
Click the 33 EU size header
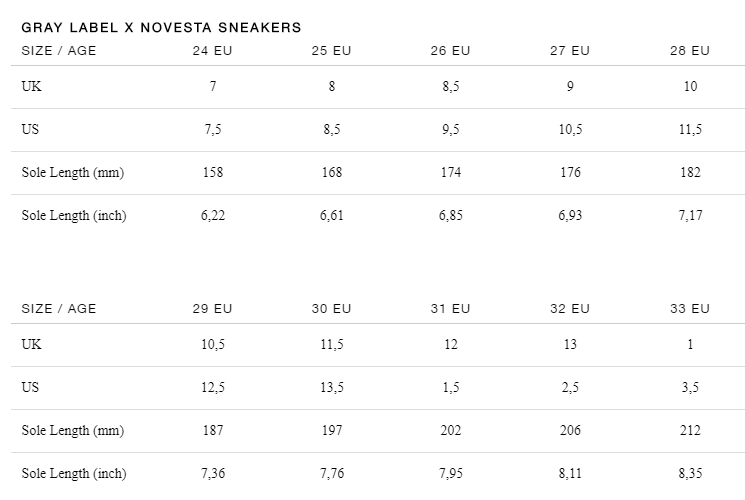coord(690,308)
